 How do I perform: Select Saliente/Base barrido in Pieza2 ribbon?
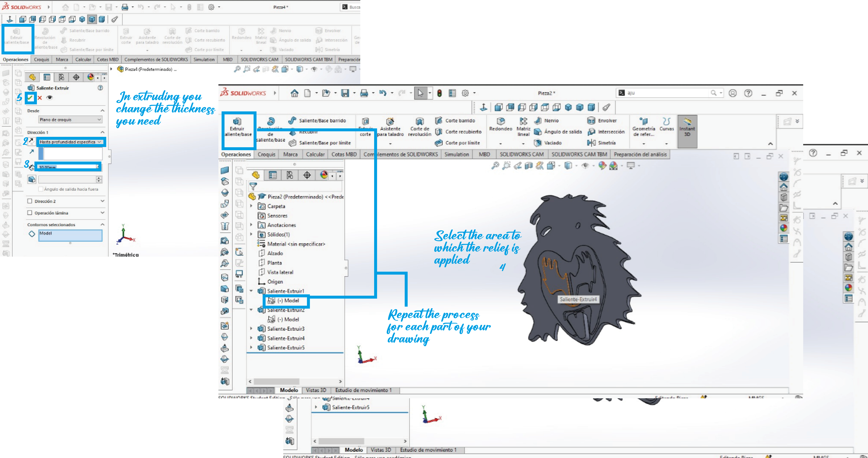tap(317, 121)
